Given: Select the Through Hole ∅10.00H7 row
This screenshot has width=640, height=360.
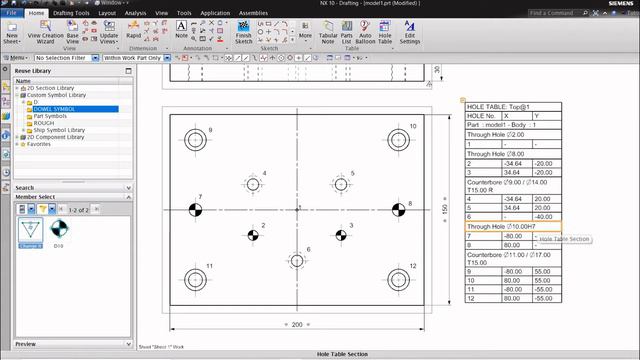Looking at the screenshot, I should pyautogui.click(x=513, y=227).
